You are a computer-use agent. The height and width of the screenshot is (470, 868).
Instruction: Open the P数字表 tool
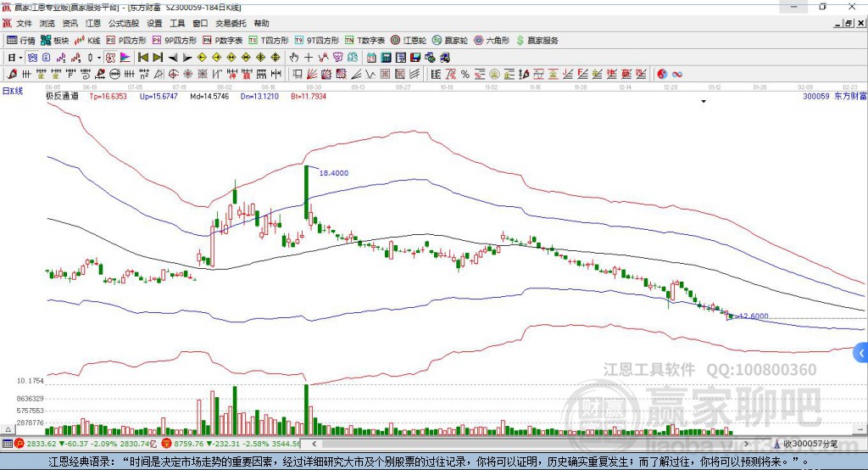tap(223, 41)
